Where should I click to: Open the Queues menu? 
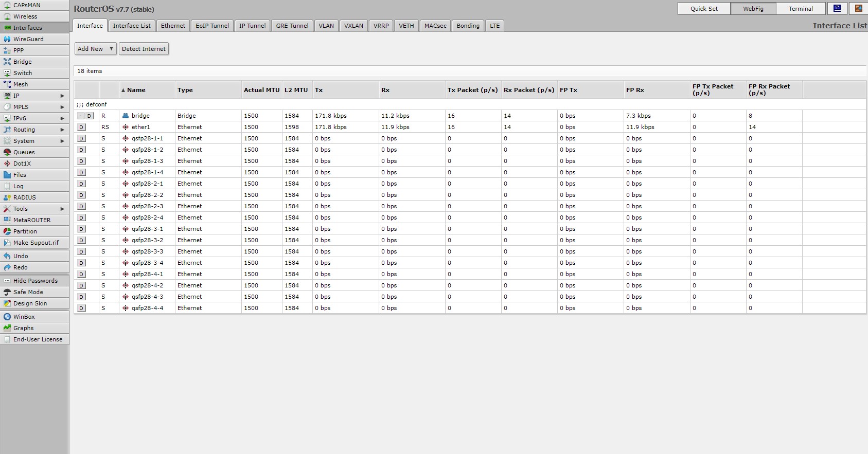(x=34, y=152)
